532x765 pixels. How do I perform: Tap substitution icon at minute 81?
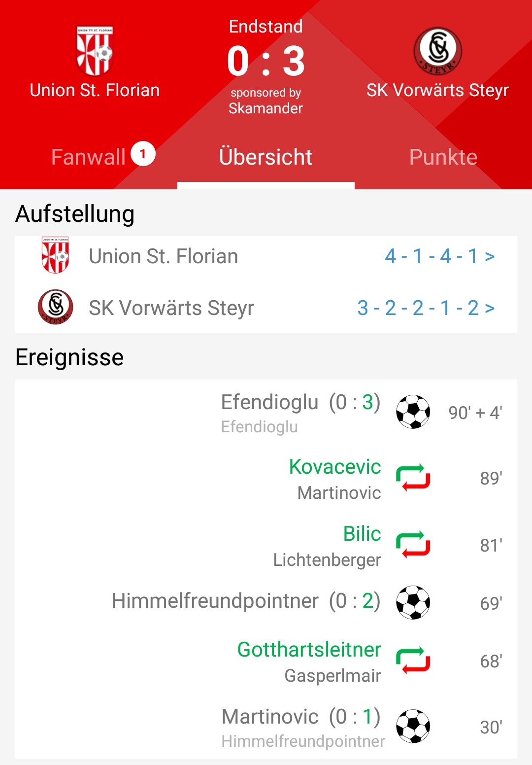[413, 545]
